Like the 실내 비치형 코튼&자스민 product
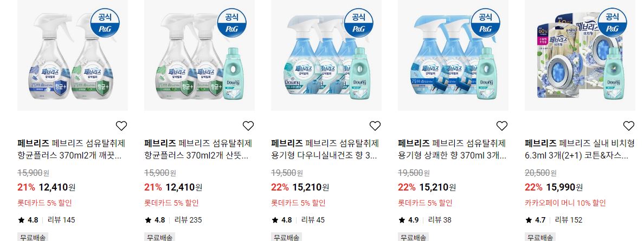This screenshot has width=644, height=241. (629, 126)
